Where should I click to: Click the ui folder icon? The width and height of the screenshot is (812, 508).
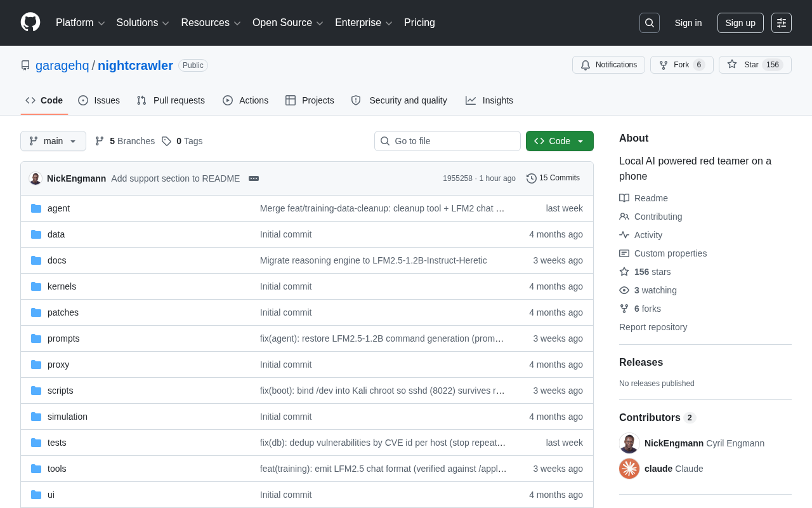36,495
